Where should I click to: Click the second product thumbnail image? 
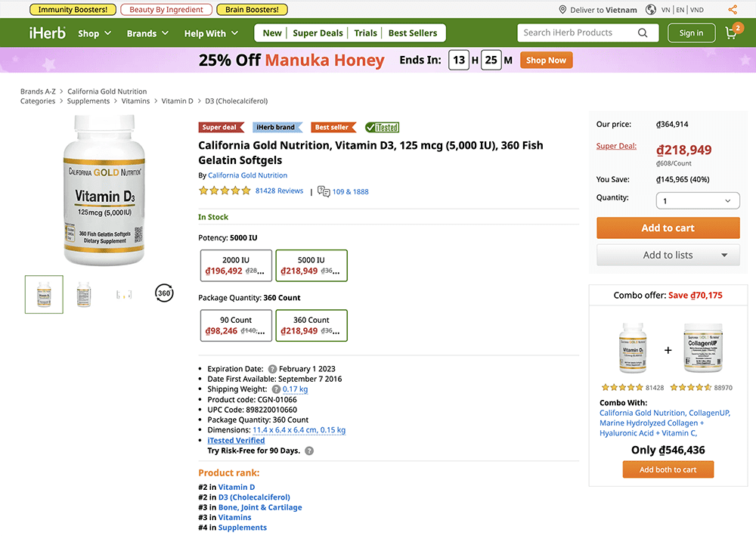(83, 293)
